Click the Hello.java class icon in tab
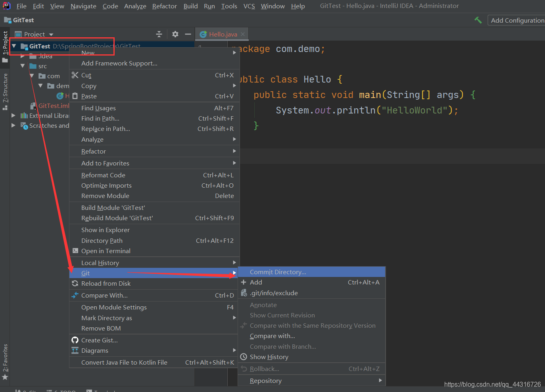Screen dimensions: 545x392 click(x=203, y=34)
